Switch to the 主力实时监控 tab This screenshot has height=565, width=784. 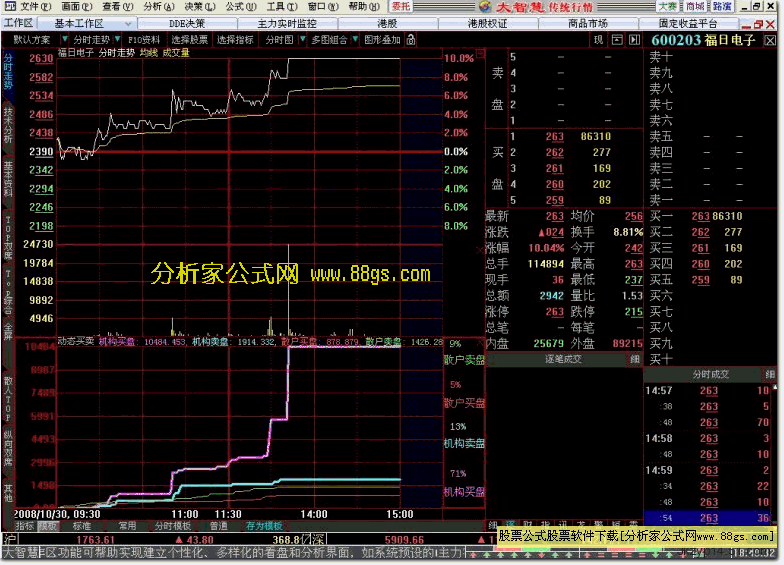pyautogui.click(x=287, y=24)
